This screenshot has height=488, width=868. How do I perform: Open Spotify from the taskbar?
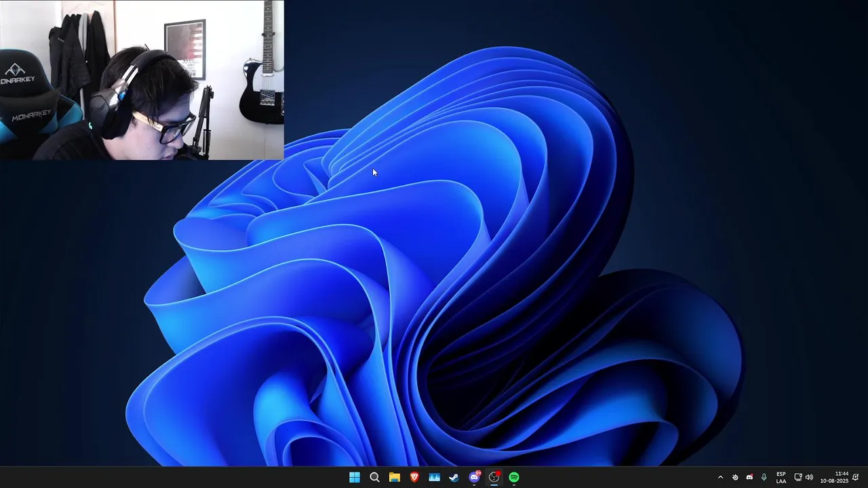514,477
